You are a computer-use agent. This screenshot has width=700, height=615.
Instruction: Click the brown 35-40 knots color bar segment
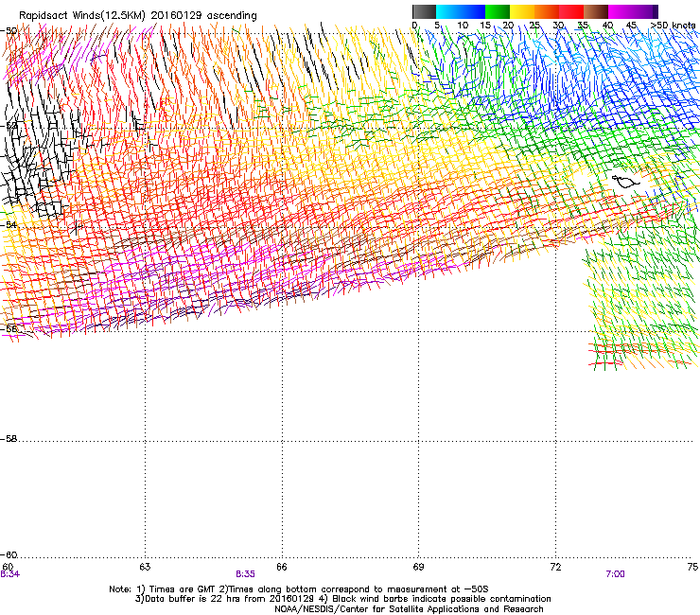point(596,11)
